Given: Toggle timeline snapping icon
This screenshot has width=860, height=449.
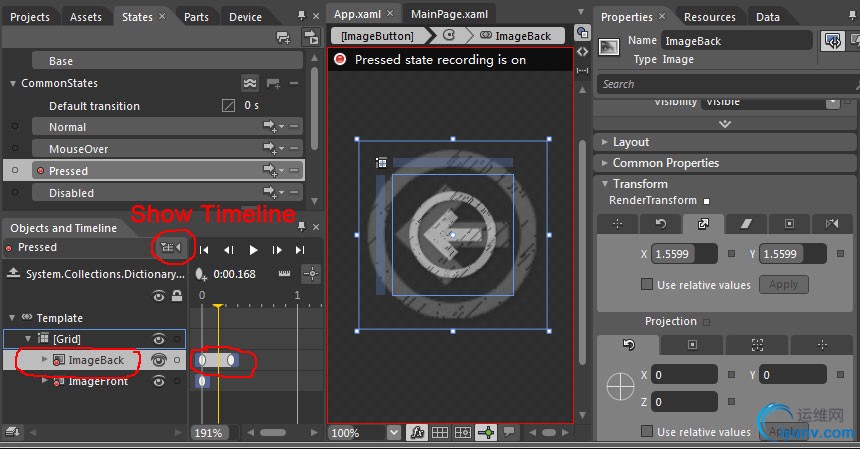Looking at the screenshot, I should tap(285, 274).
